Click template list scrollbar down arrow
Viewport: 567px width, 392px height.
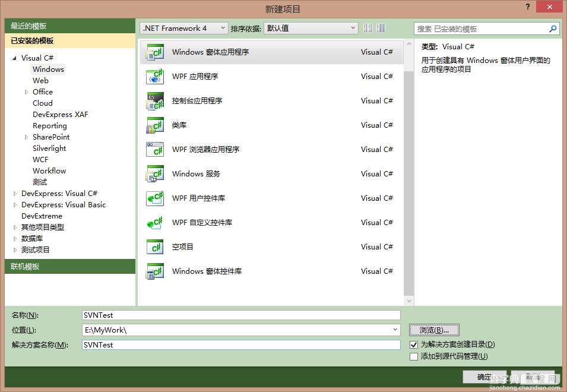click(x=409, y=301)
